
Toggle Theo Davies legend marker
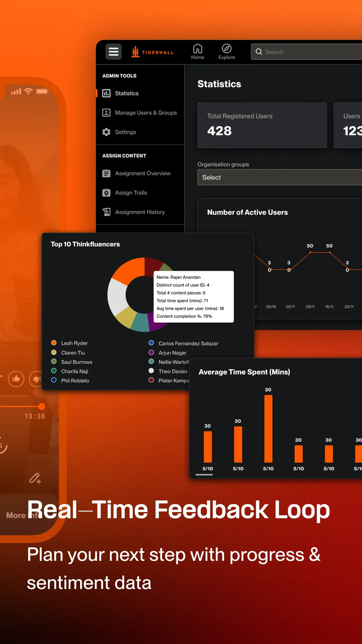151,371
